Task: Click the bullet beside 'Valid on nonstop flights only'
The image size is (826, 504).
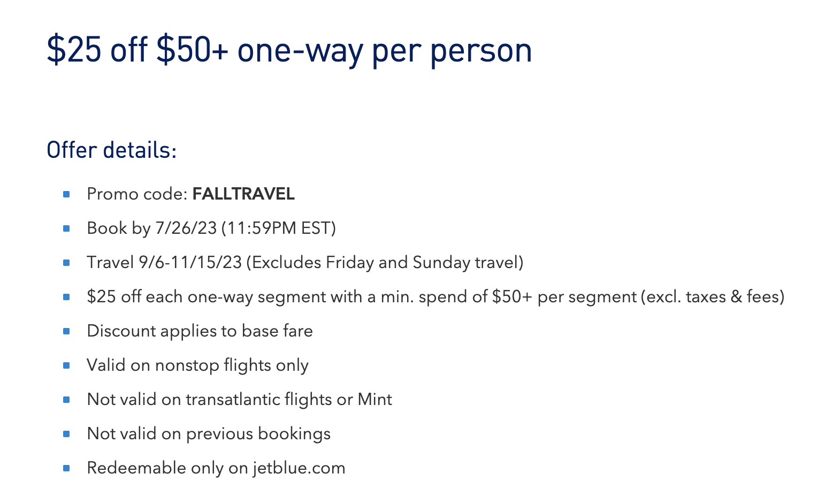Action: 66,365
